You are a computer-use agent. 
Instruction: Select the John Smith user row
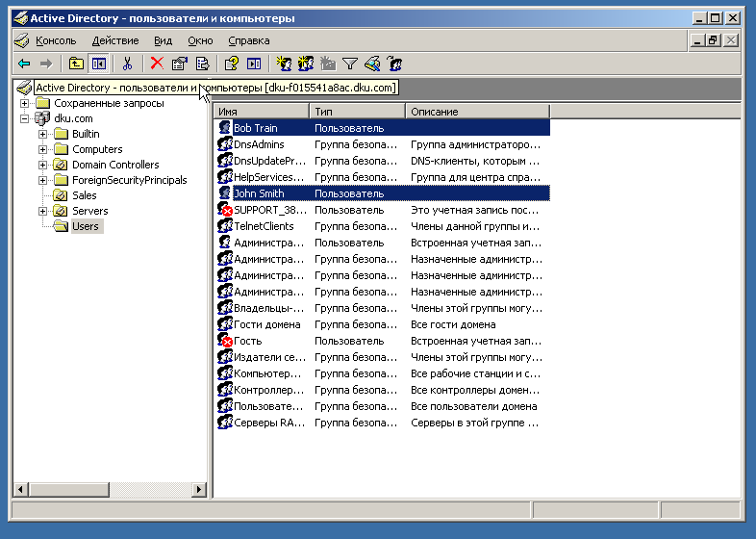[x=384, y=193]
